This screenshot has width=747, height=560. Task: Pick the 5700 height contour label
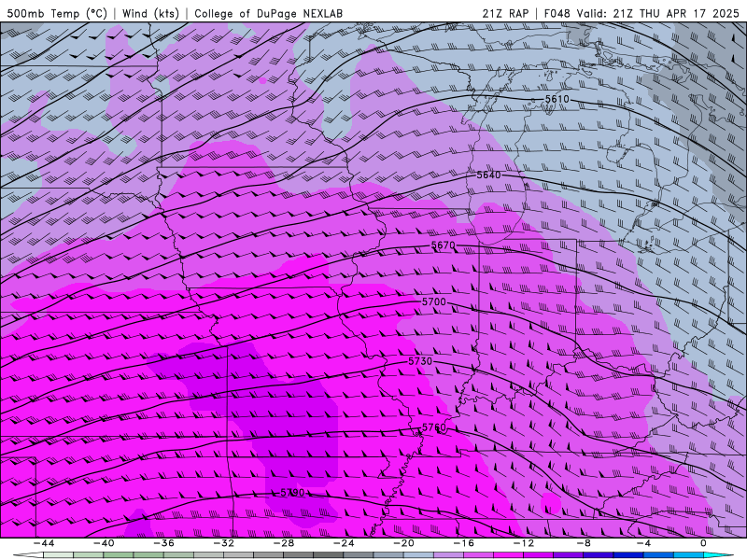[434, 301]
